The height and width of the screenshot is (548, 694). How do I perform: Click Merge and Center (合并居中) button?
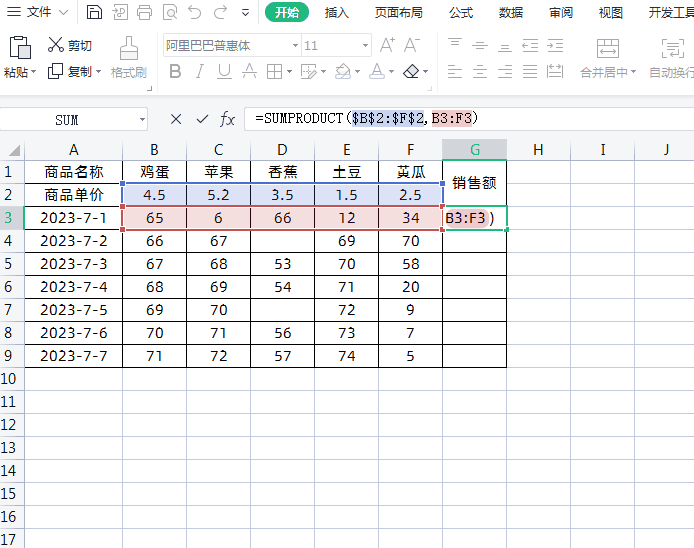point(608,58)
